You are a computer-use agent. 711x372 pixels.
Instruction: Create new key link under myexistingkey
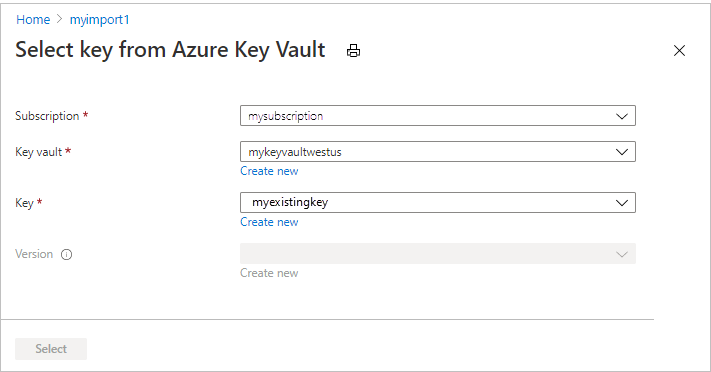point(269,222)
